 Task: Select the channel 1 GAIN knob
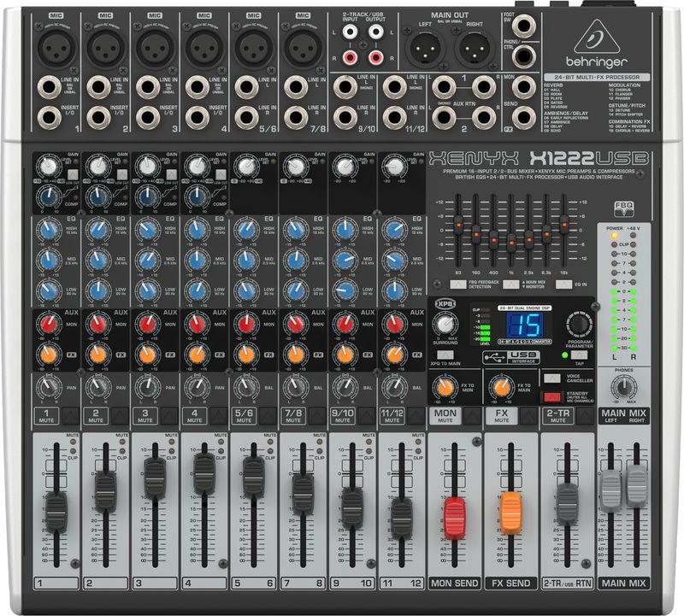pos(49,166)
